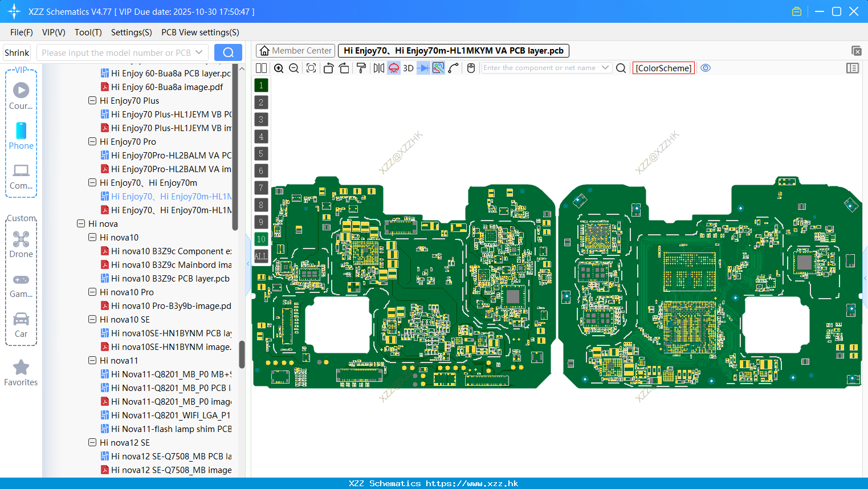This screenshot has width=868, height=489.
Task: Click the detach window icon beside tabs
Action: click(856, 51)
